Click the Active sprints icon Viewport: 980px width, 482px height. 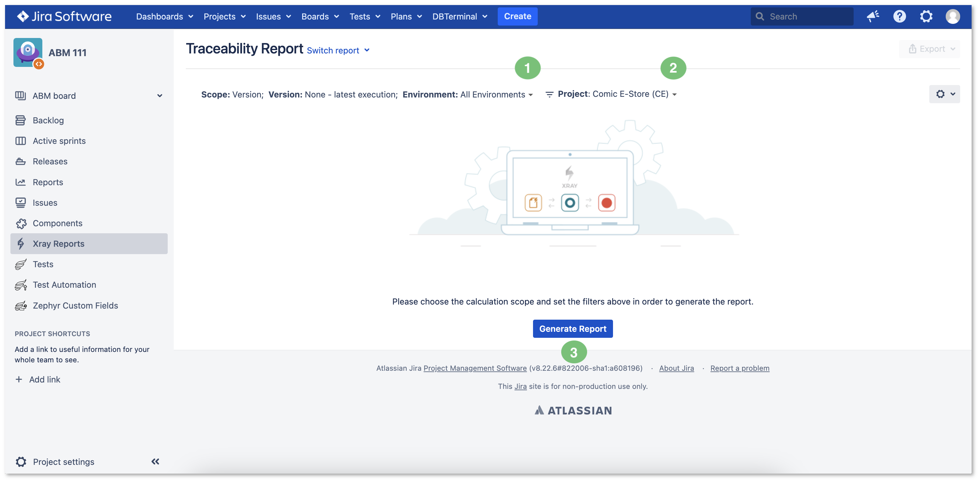pyautogui.click(x=20, y=141)
